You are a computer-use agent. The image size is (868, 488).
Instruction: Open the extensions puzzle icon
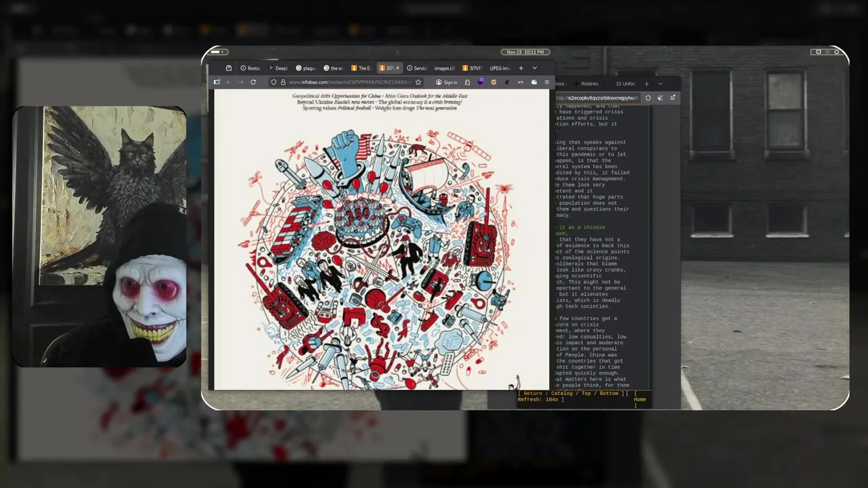click(x=467, y=82)
